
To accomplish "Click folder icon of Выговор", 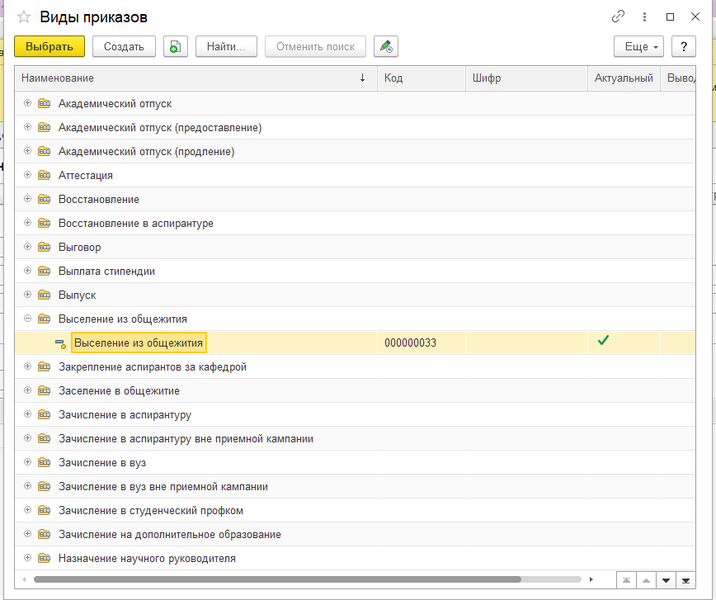I will pyautogui.click(x=44, y=247).
